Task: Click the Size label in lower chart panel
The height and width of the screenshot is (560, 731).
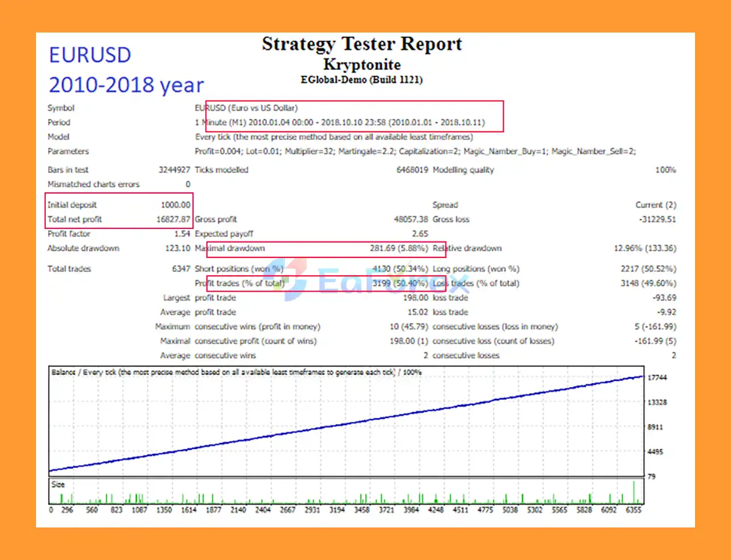Action: [58, 485]
